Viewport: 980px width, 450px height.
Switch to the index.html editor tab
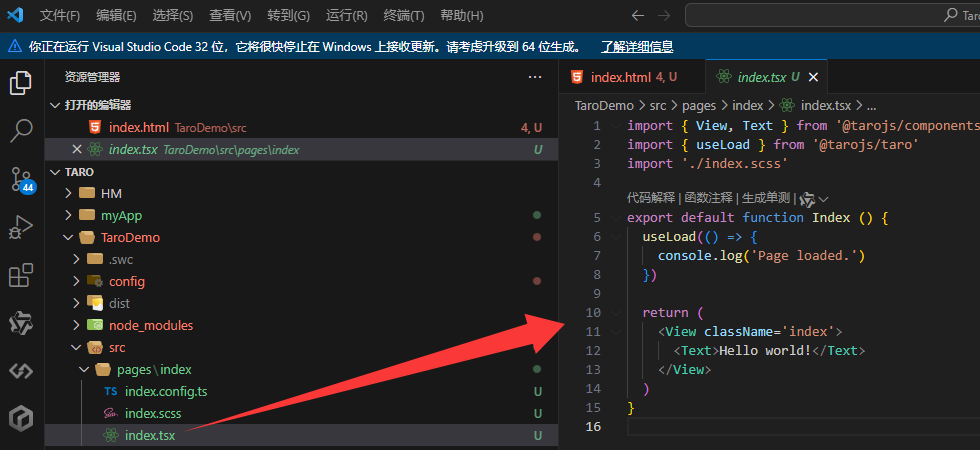[632, 77]
